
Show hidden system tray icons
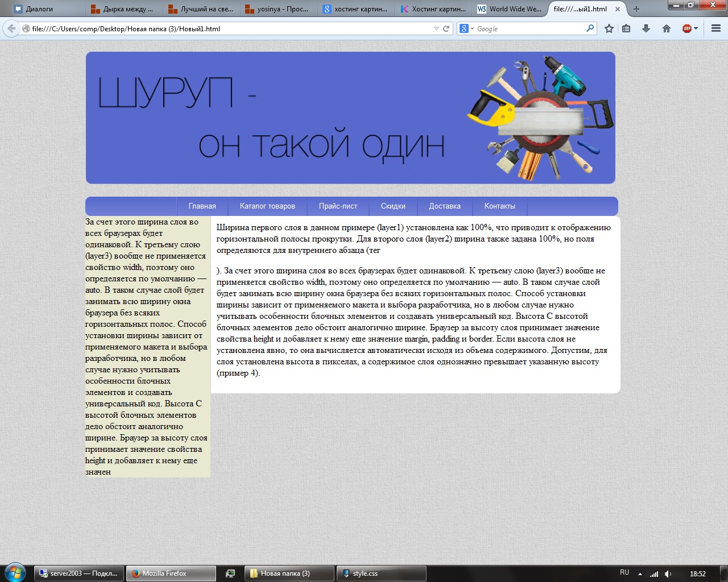coord(640,574)
